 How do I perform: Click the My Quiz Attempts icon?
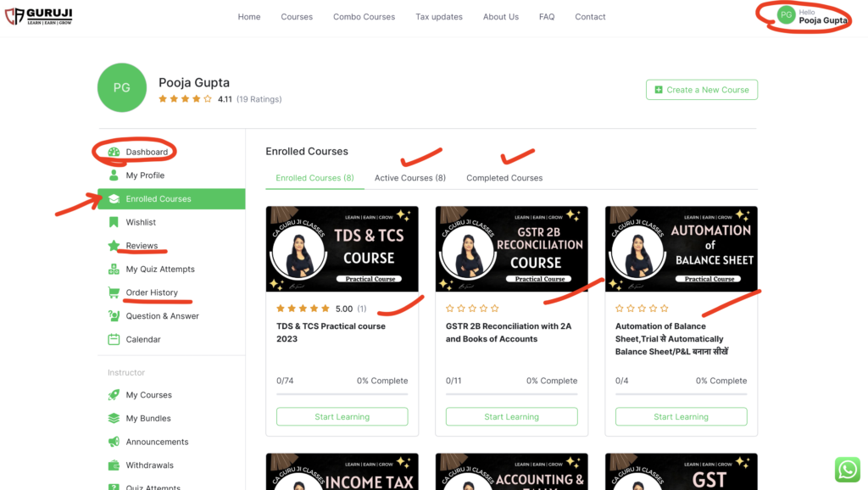(x=114, y=270)
